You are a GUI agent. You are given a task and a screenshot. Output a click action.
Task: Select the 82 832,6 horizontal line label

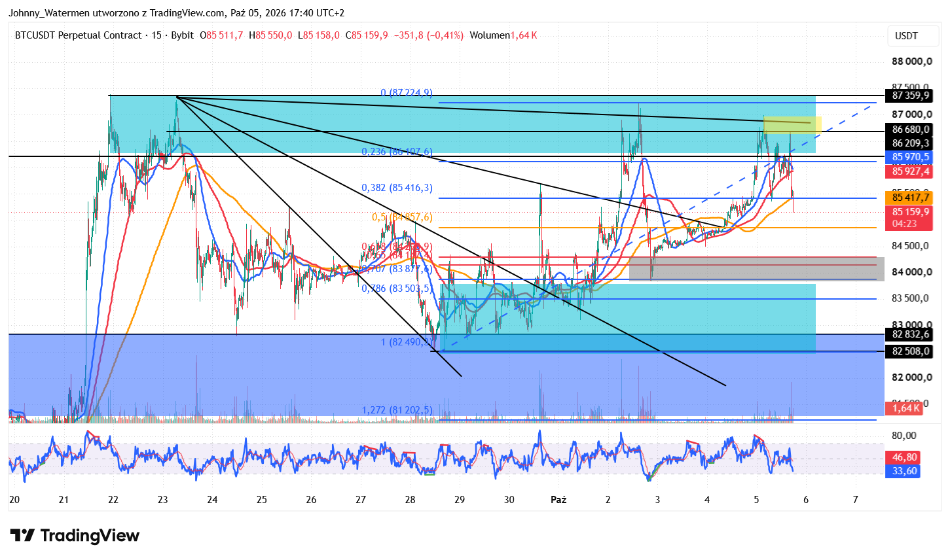click(x=910, y=334)
